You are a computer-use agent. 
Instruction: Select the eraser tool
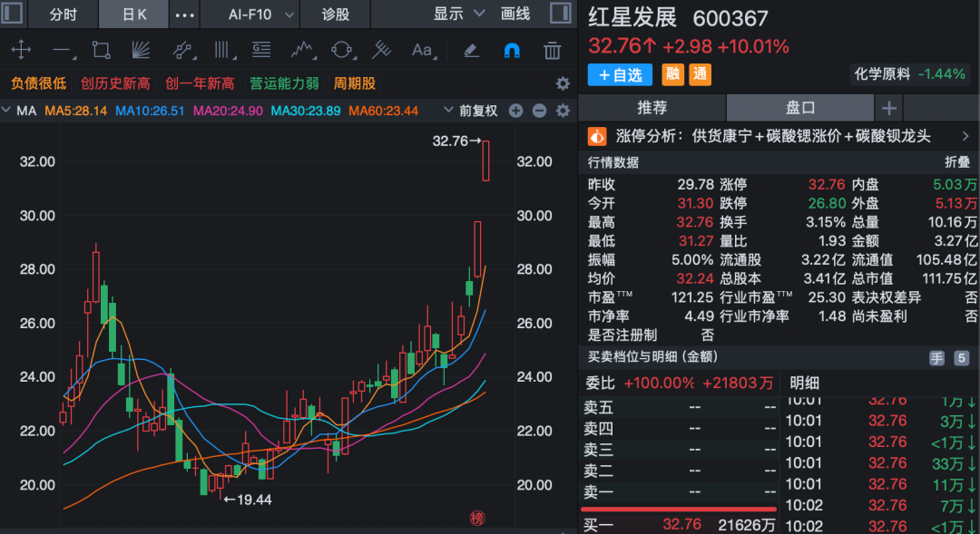tap(472, 50)
